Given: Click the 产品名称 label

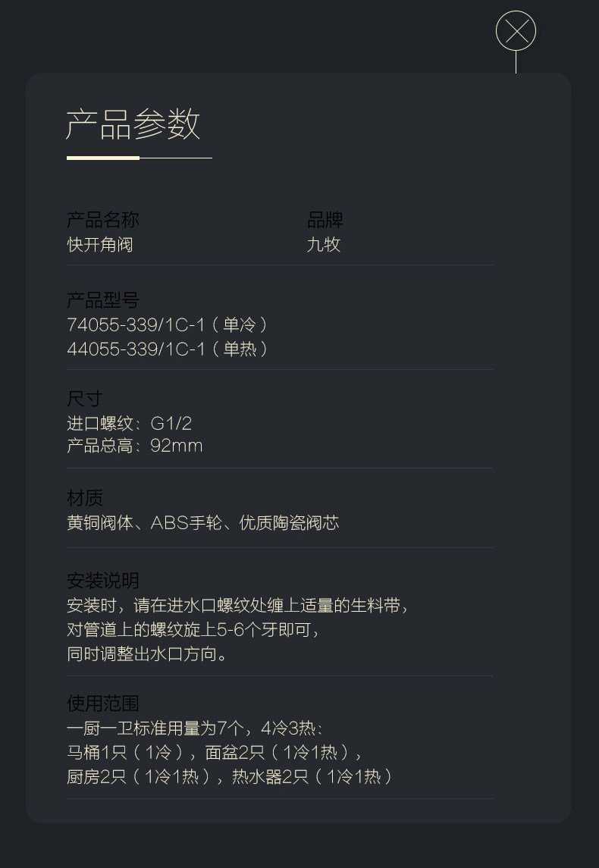Looking at the screenshot, I should click(x=103, y=220).
